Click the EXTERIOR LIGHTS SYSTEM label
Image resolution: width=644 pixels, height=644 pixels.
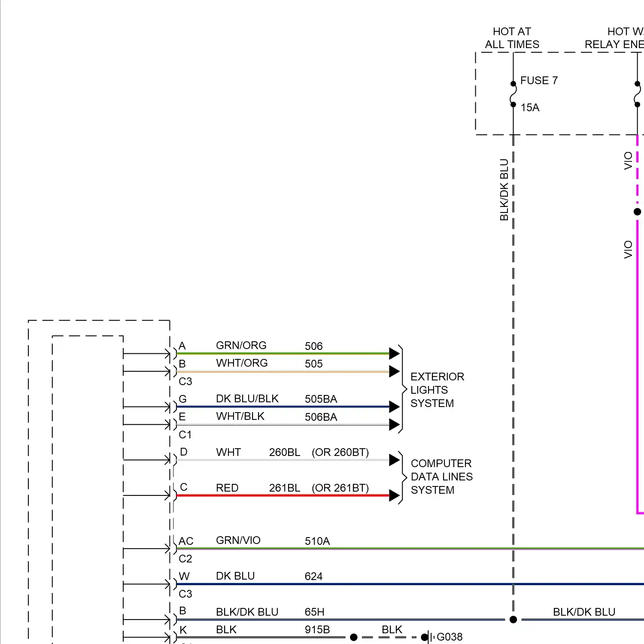[437, 390]
